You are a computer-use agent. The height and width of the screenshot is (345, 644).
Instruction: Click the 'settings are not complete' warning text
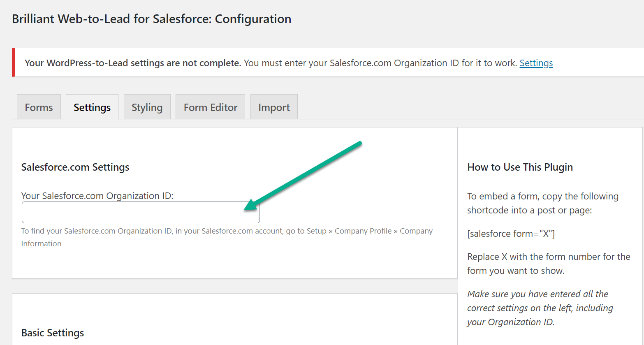click(x=133, y=63)
